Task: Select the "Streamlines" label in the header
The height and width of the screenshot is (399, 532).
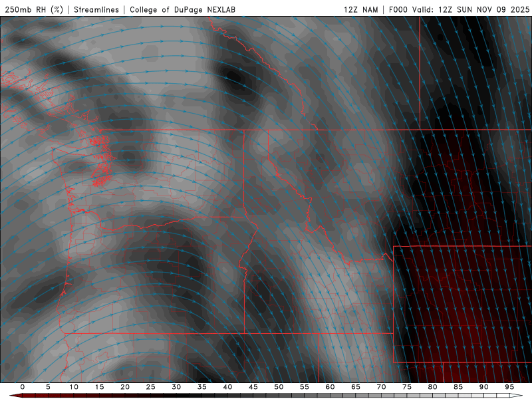Action: pos(96,9)
